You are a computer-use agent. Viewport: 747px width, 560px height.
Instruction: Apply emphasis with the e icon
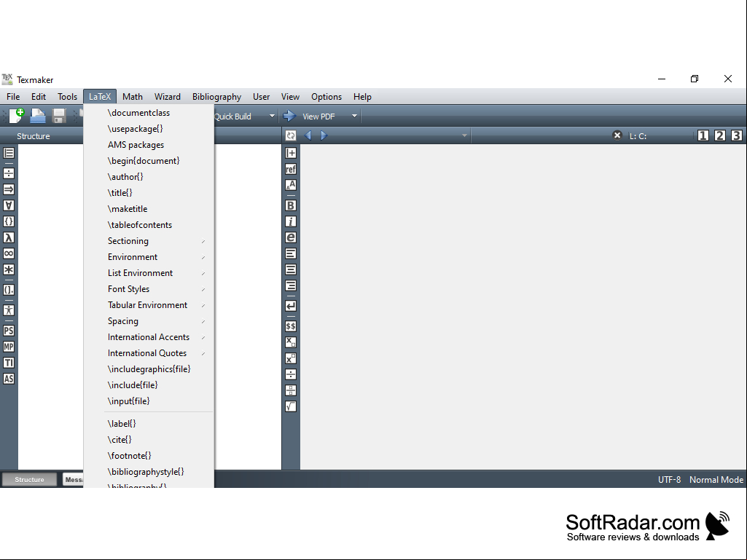(x=291, y=237)
